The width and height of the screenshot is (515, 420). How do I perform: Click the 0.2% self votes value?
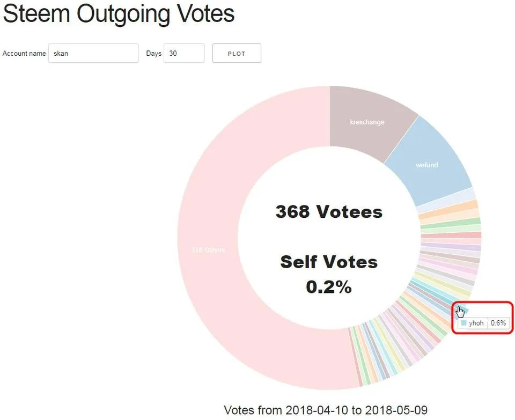[x=329, y=286]
